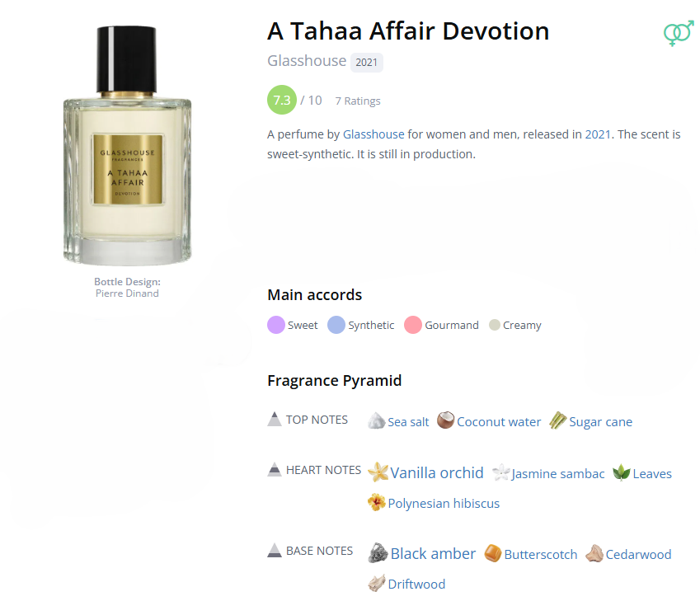700x601 pixels.
Task: Click the butterscotch candy icon
Action: click(493, 553)
